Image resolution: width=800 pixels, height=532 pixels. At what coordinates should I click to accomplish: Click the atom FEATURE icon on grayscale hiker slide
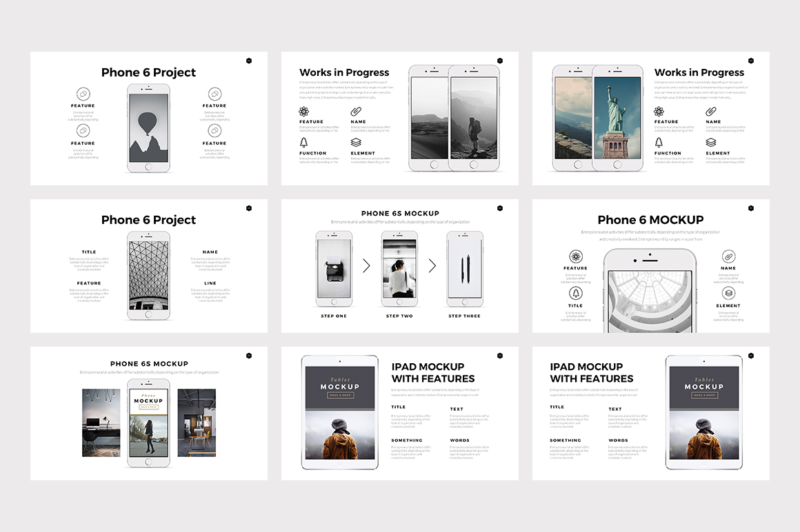(303, 112)
